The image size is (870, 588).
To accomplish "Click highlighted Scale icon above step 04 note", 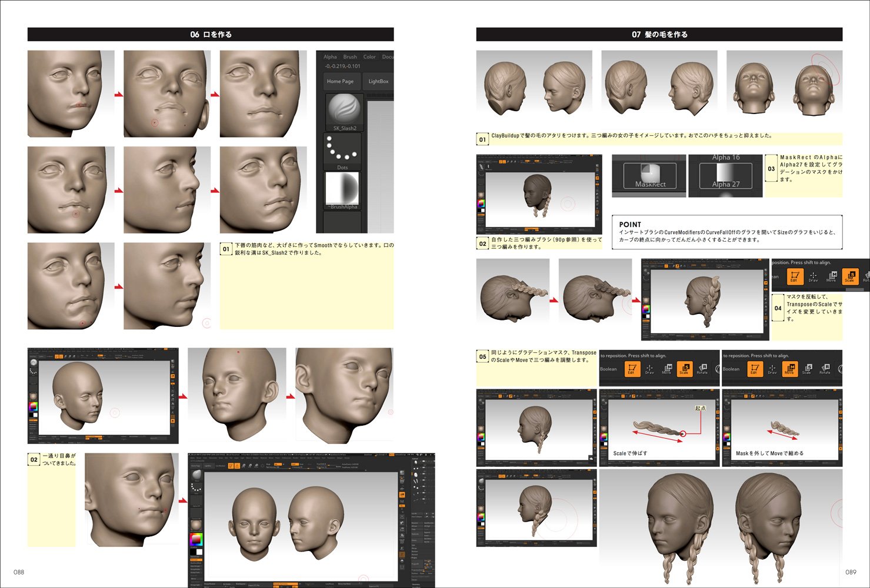I will pos(849,276).
